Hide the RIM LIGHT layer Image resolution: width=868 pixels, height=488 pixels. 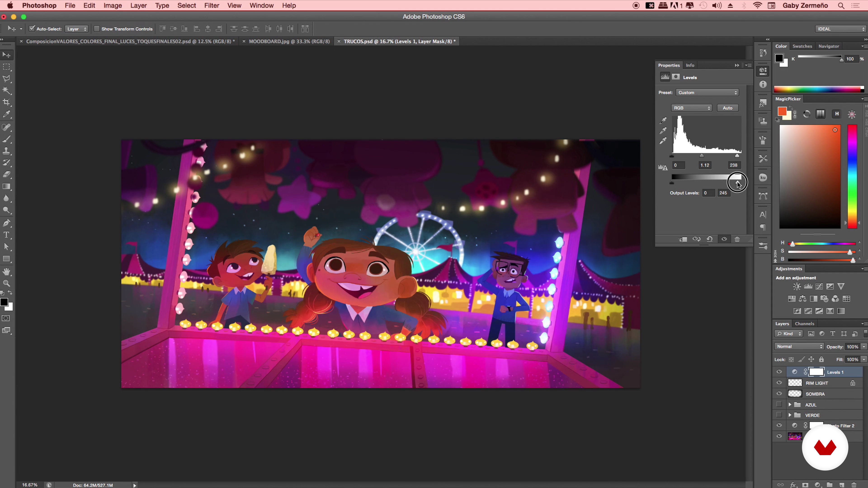(779, 383)
